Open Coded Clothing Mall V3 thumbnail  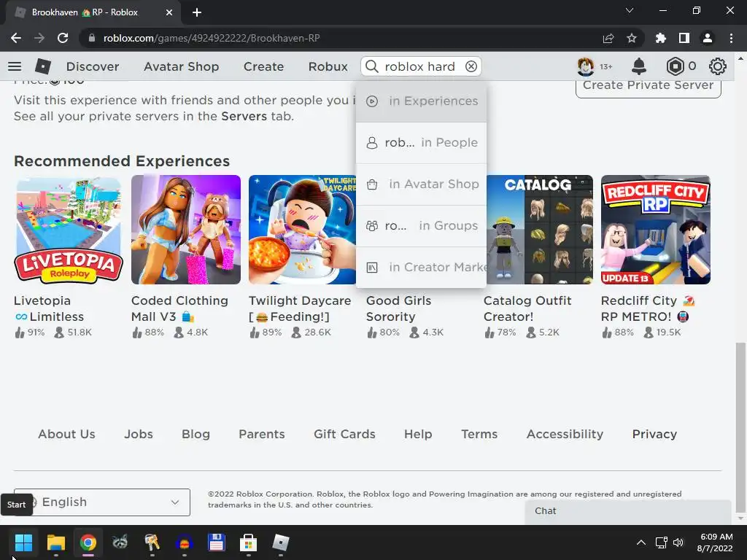coord(186,230)
